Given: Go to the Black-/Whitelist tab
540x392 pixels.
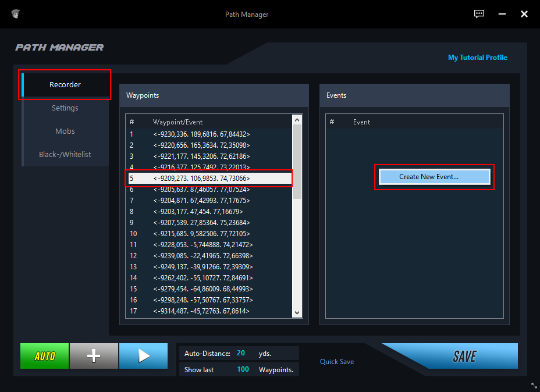Looking at the screenshot, I should tap(65, 155).
